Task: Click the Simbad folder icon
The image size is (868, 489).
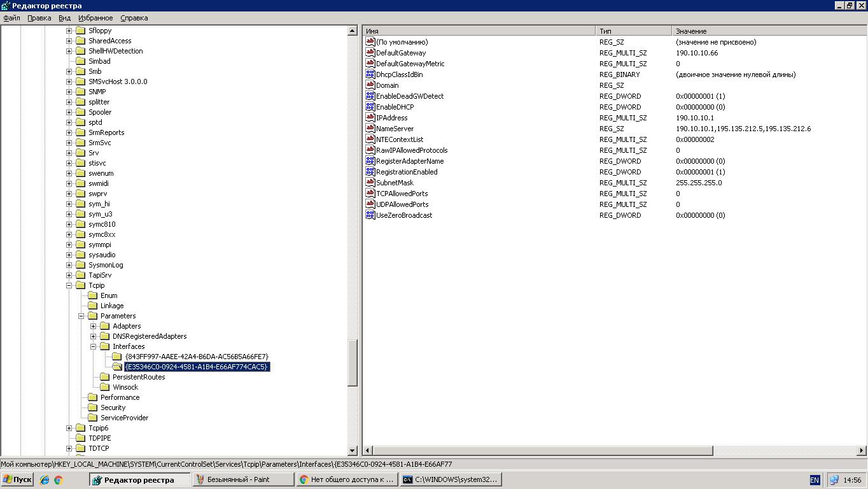Action: coord(81,61)
